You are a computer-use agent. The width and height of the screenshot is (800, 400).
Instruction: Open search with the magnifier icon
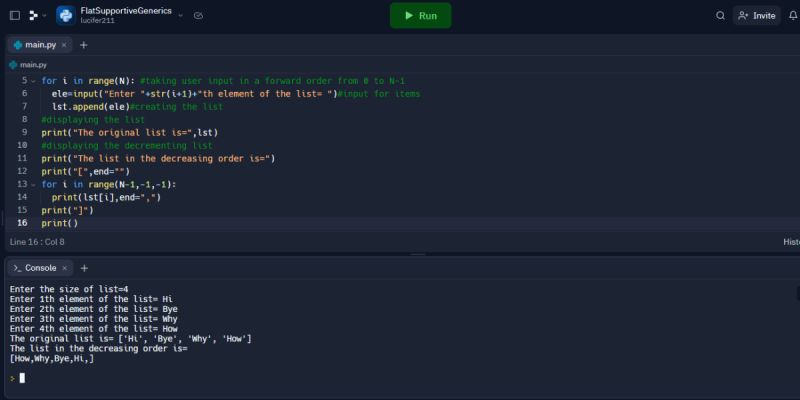pos(720,16)
